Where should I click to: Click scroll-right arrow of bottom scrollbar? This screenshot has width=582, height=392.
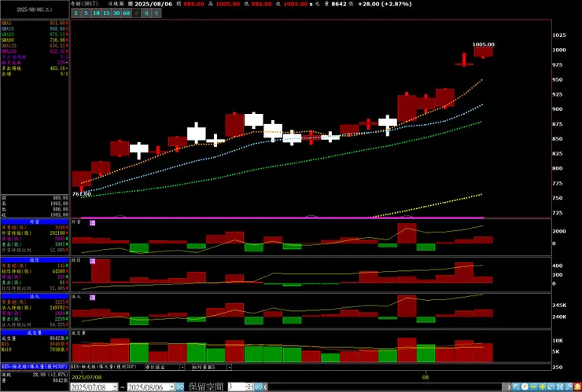[x=509, y=387]
